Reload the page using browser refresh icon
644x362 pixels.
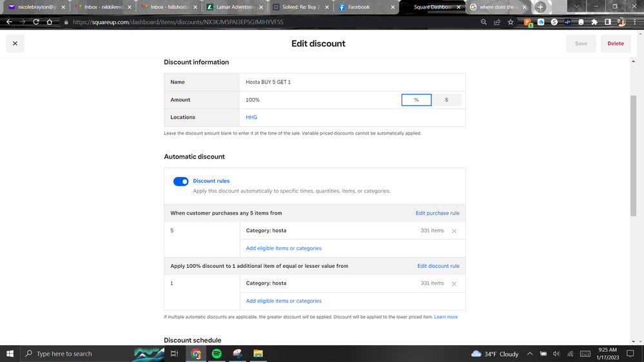click(x=36, y=22)
